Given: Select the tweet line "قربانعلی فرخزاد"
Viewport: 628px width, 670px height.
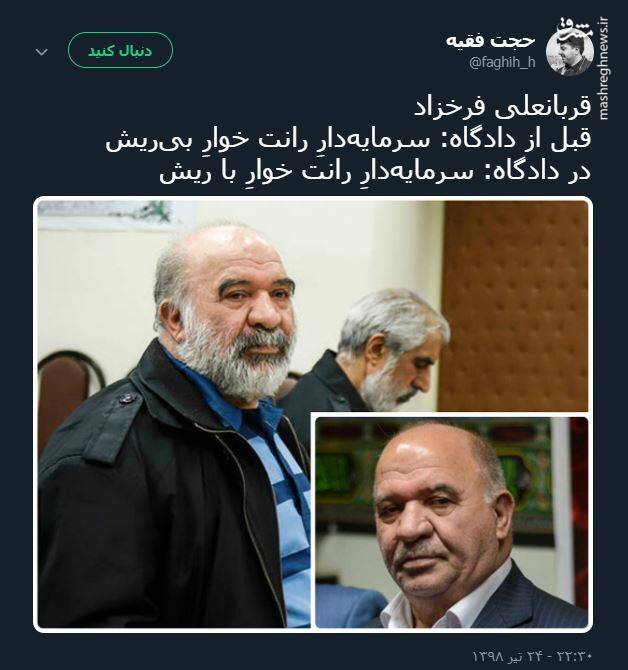Looking at the screenshot, I should (x=502, y=108).
